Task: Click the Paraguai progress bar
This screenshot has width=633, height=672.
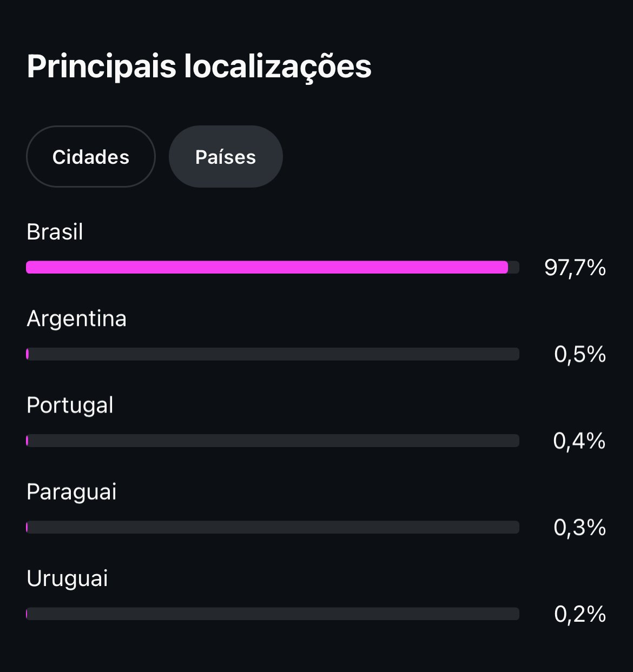Action: pos(273,527)
